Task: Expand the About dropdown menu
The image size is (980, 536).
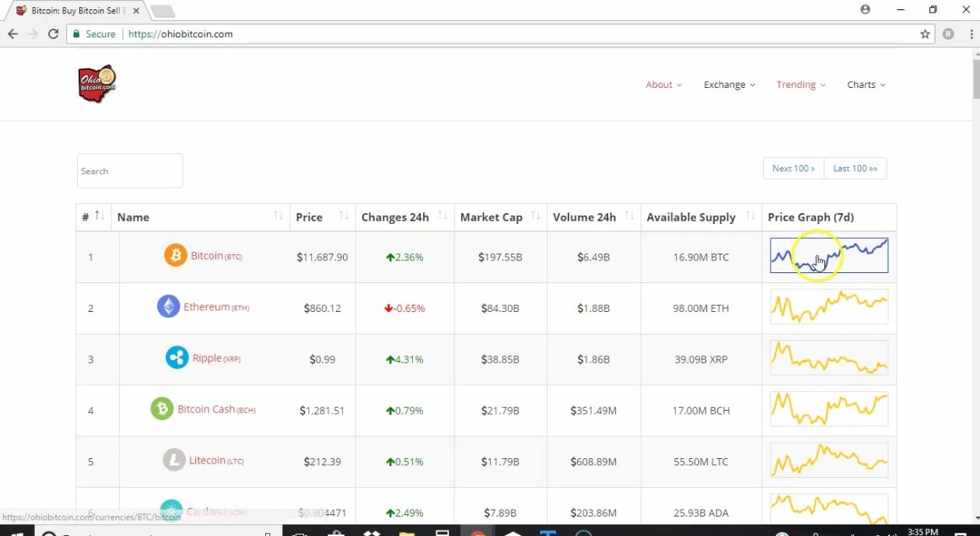Action: pyautogui.click(x=663, y=85)
